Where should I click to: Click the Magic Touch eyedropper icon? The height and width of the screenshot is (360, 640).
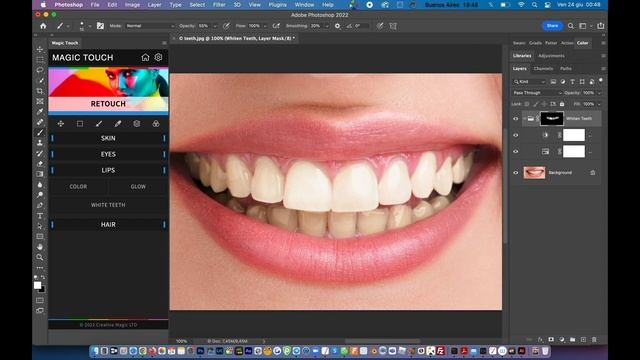(118, 124)
